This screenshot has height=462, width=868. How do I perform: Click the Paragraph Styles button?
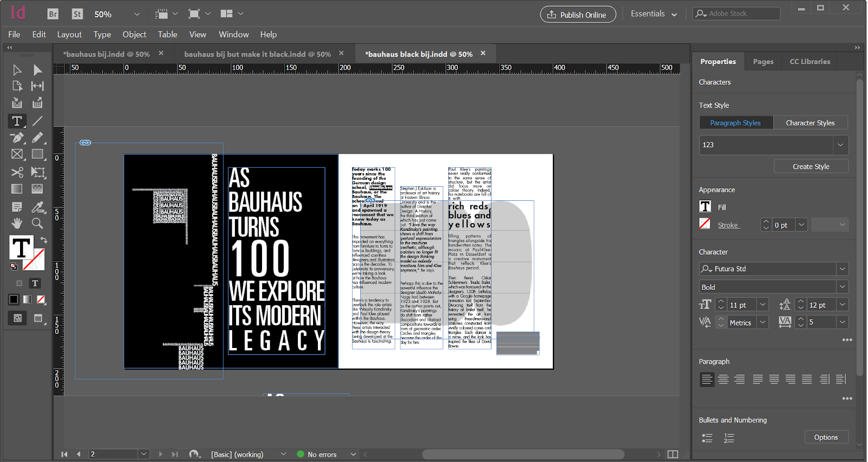point(736,123)
